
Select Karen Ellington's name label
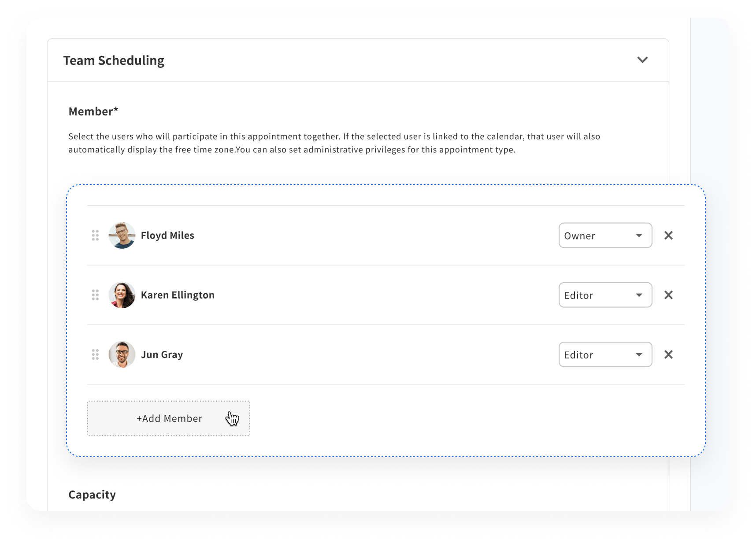(x=178, y=295)
